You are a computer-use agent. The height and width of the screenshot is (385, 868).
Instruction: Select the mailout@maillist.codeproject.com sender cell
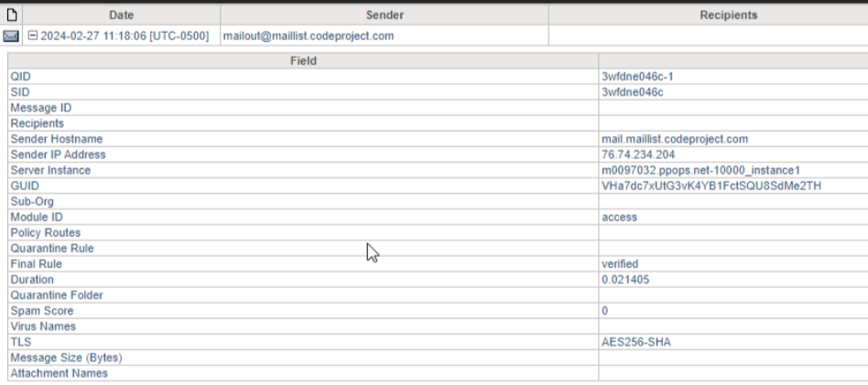click(x=309, y=37)
